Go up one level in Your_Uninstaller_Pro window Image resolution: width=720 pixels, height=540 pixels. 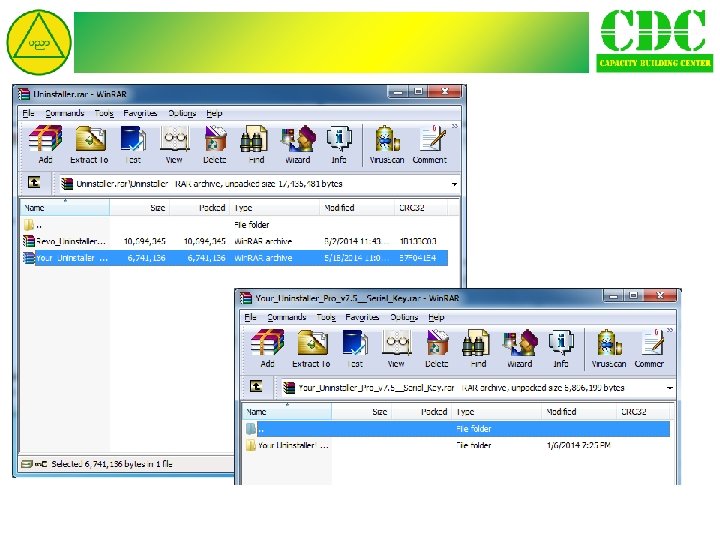pos(256,386)
